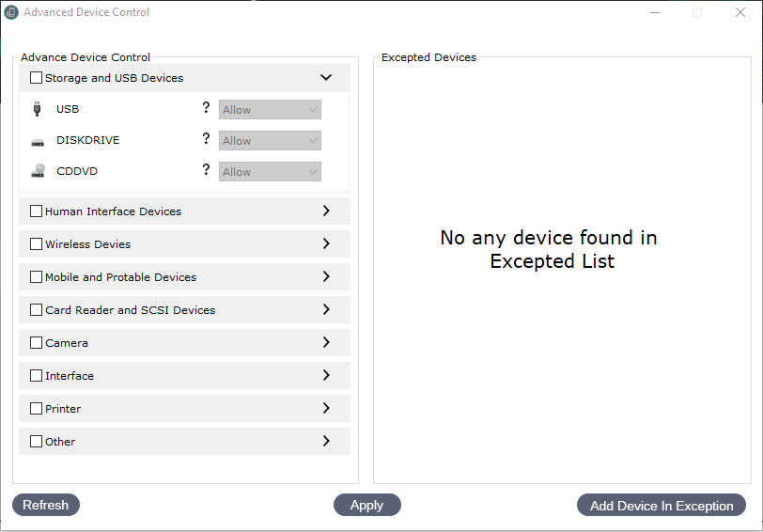The width and height of the screenshot is (763, 532).
Task: Click the help question mark beside DISKDRIVE
Action: click(x=206, y=139)
